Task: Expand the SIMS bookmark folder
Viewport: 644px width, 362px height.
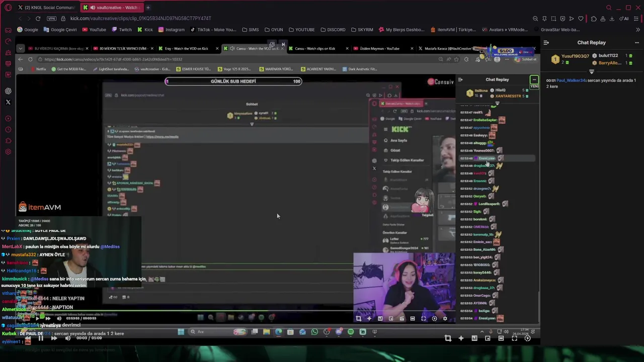Action: coord(250,30)
